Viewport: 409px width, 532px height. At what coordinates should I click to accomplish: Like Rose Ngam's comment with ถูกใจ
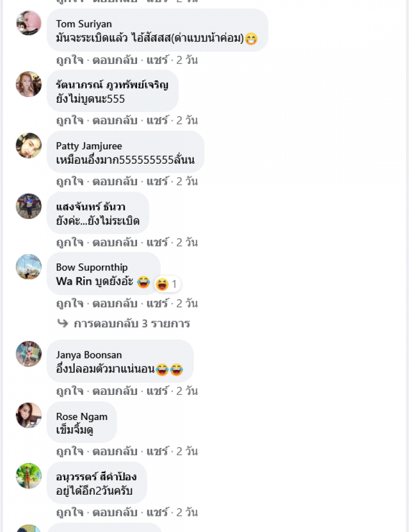point(70,451)
